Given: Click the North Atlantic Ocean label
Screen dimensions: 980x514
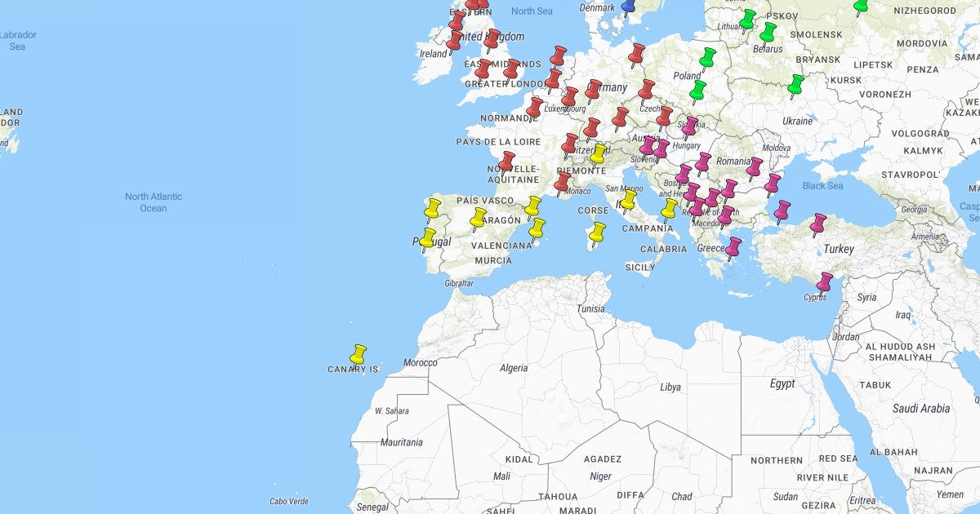Looking at the screenshot, I should pyautogui.click(x=154, y=202).
